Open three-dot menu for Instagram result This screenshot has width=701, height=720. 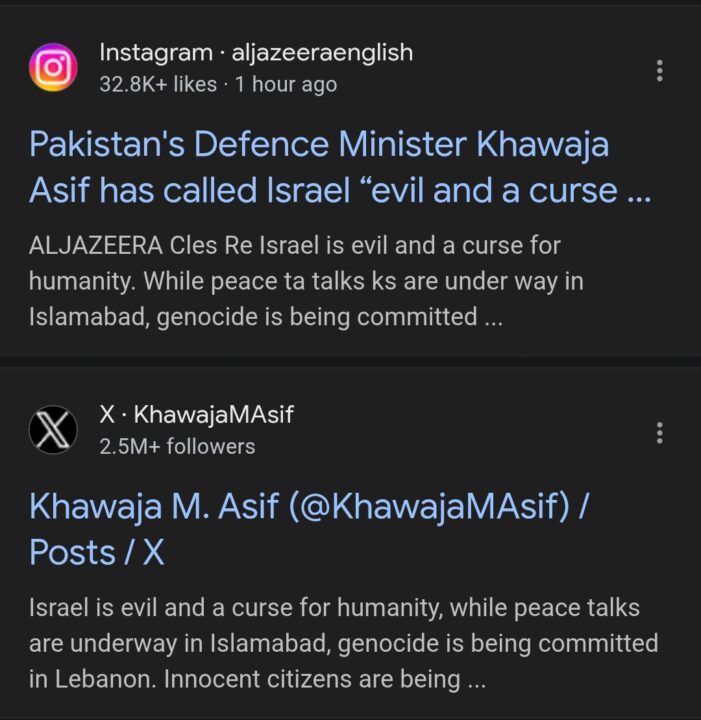(x=659, y=70)
